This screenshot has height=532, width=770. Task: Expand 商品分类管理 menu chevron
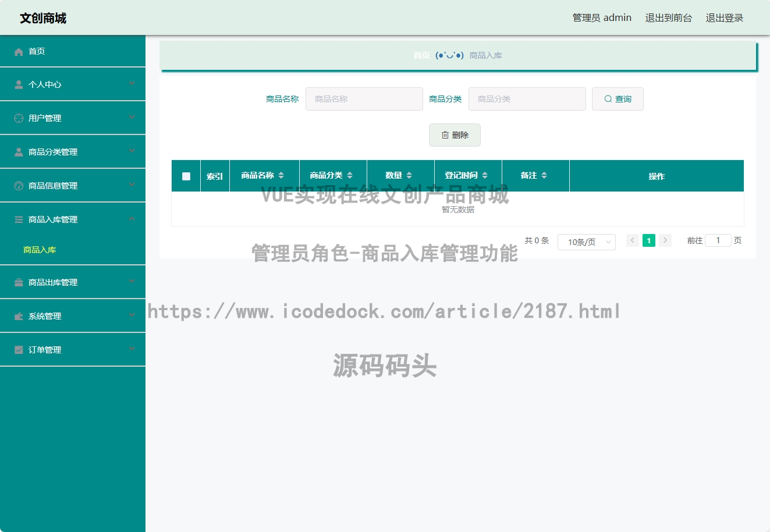(132, 151)
